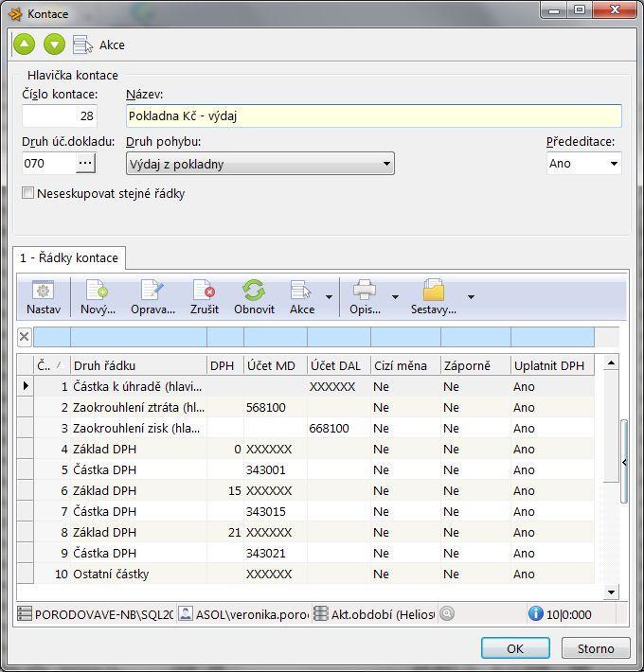Sort by Uplatnit DPH column header
The width and height of the screenshot is (644, 672).
553,365
